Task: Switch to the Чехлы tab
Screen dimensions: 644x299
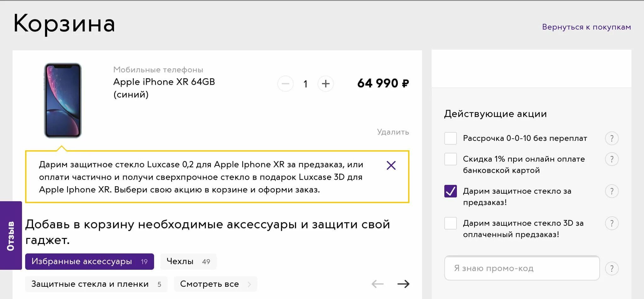Action: coord(188,262)
